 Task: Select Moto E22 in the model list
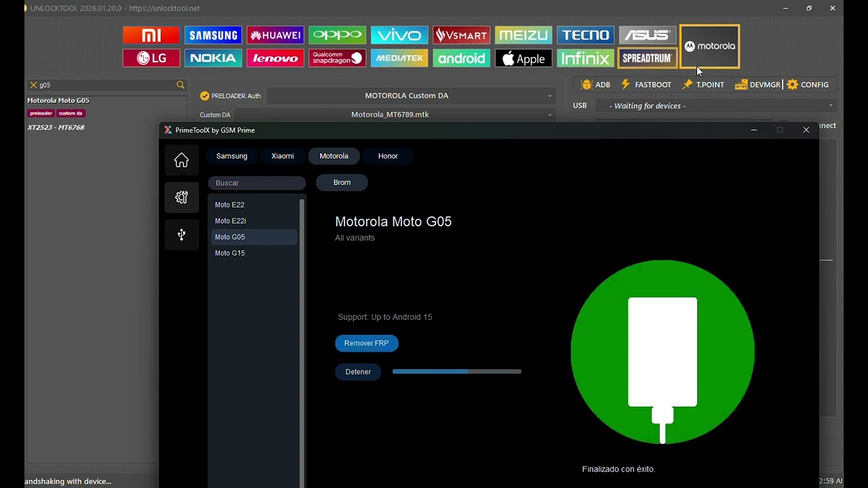coord(254,205)
